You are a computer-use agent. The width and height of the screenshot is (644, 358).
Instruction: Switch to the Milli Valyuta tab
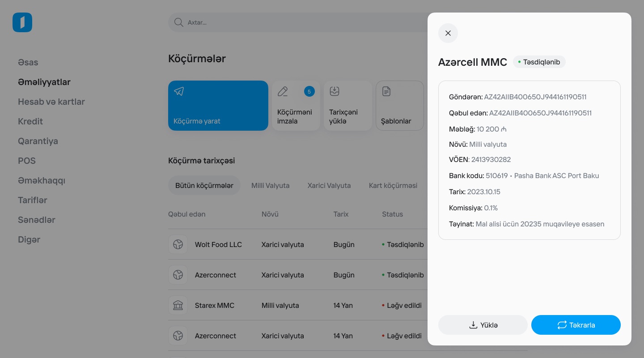(x=271, y=185)
